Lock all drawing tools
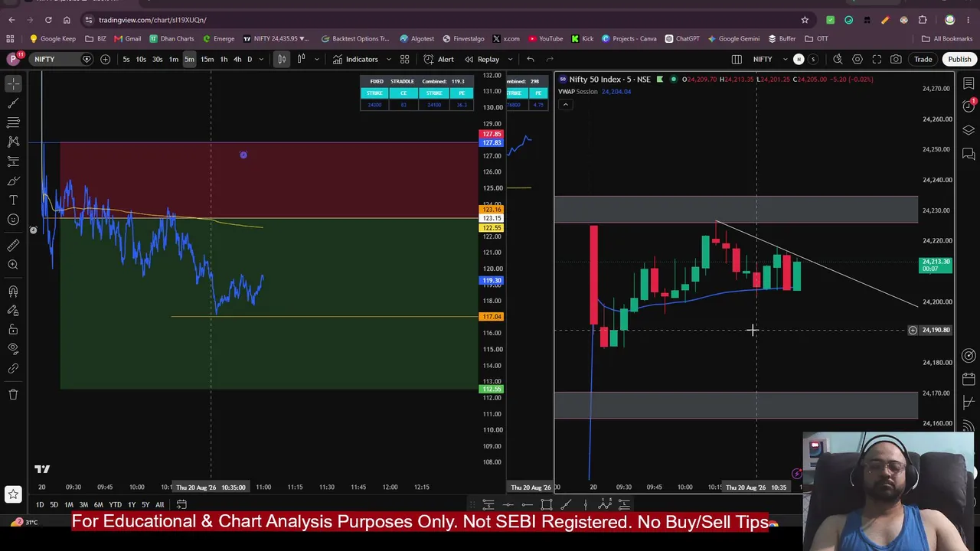This screenshot has height=551, width=980. [13, 330]
